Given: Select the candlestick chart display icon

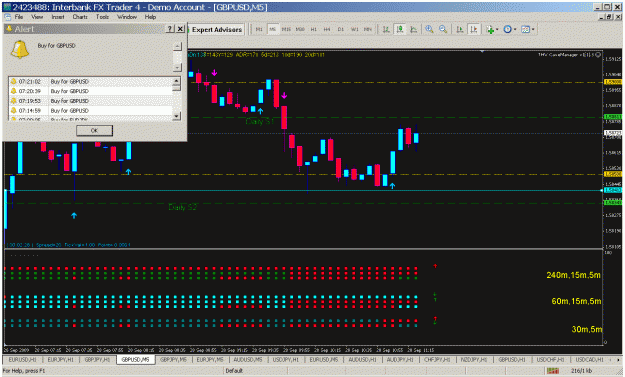Looking at the screenshot, I should coord(400,29).
